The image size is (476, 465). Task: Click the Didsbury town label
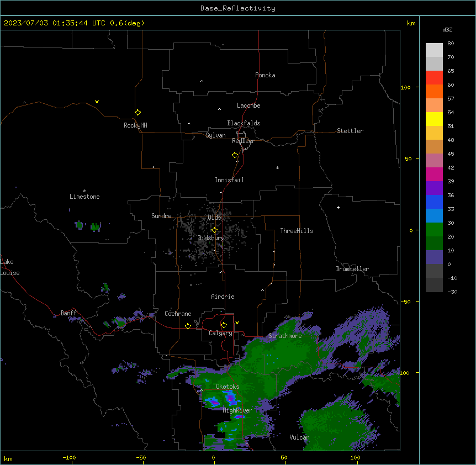pyautogui.click(x=211, y=238)
